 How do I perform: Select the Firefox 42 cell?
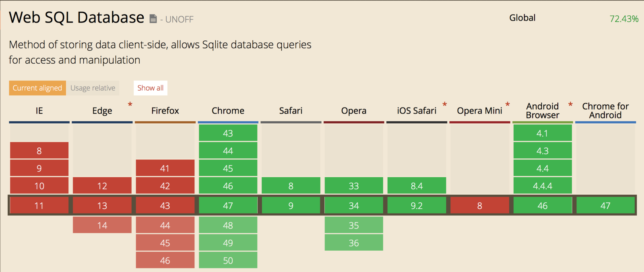[x=165, y=186]
